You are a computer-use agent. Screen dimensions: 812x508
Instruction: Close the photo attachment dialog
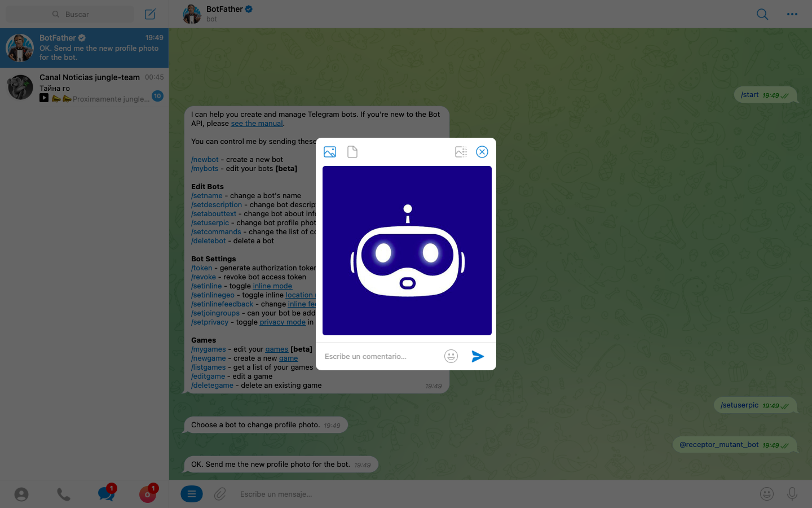click(482, 152)
